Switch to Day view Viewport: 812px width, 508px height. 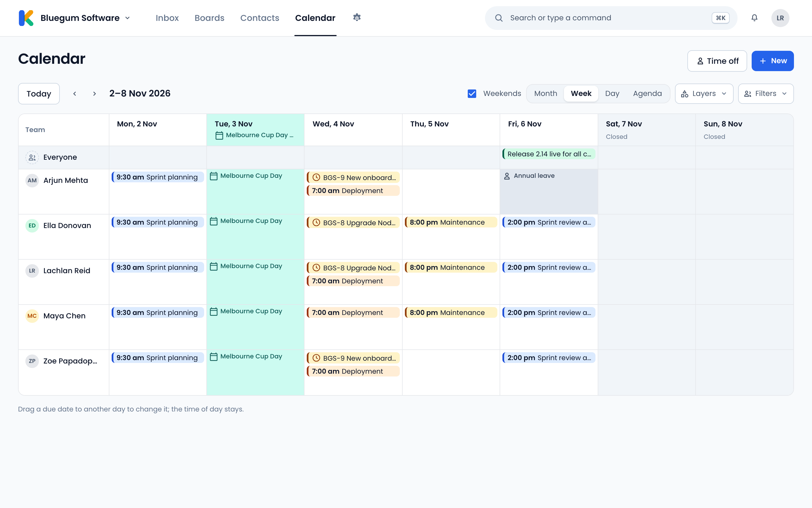coord(612,94)
